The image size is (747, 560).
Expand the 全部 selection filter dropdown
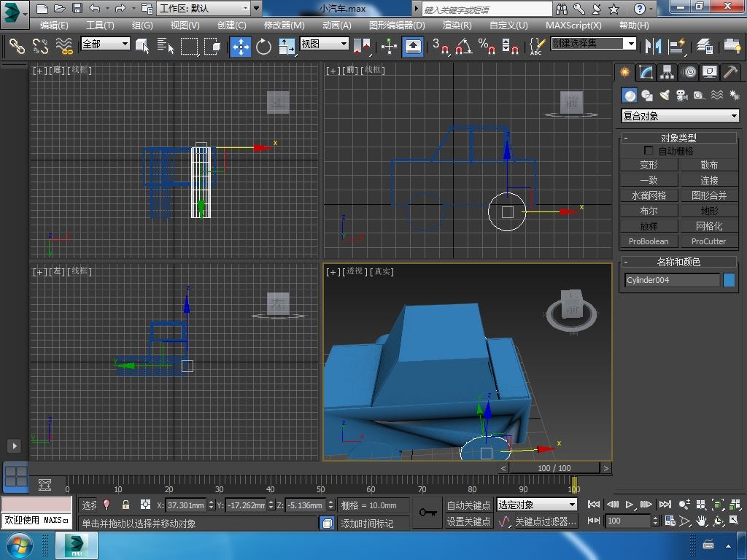click(105, 44)
